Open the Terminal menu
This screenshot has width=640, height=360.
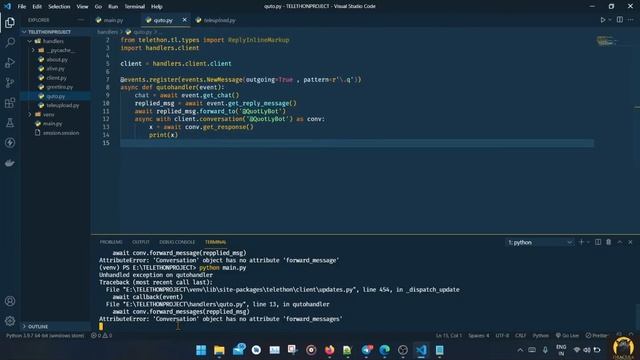pyautogui.click(x=134, y=7)
